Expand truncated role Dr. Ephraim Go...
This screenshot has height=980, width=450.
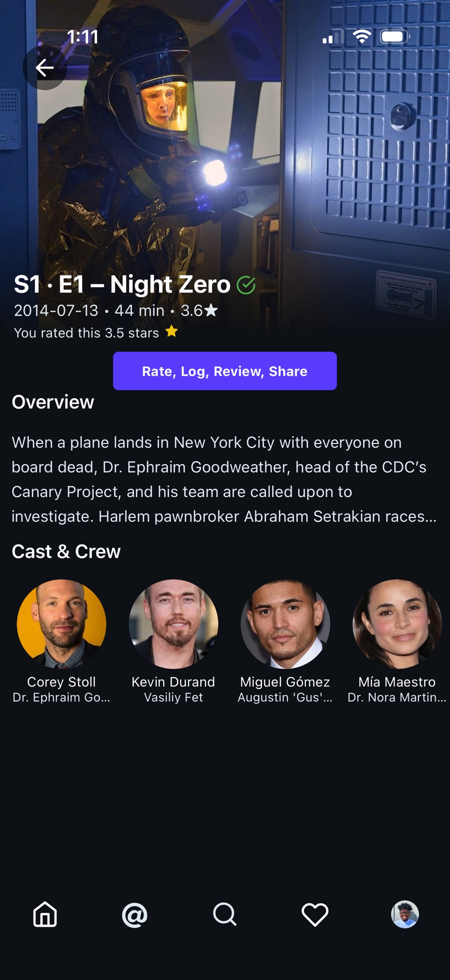point(62,697)
